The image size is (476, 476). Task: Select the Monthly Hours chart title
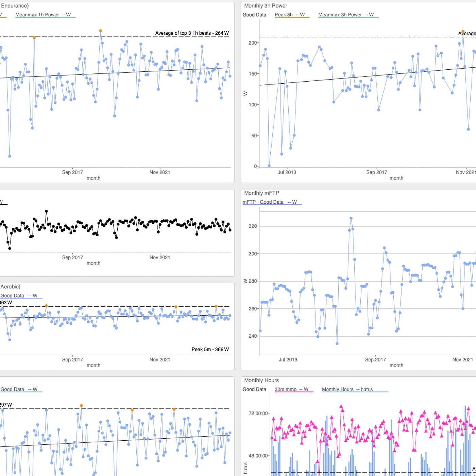[261, 380]
